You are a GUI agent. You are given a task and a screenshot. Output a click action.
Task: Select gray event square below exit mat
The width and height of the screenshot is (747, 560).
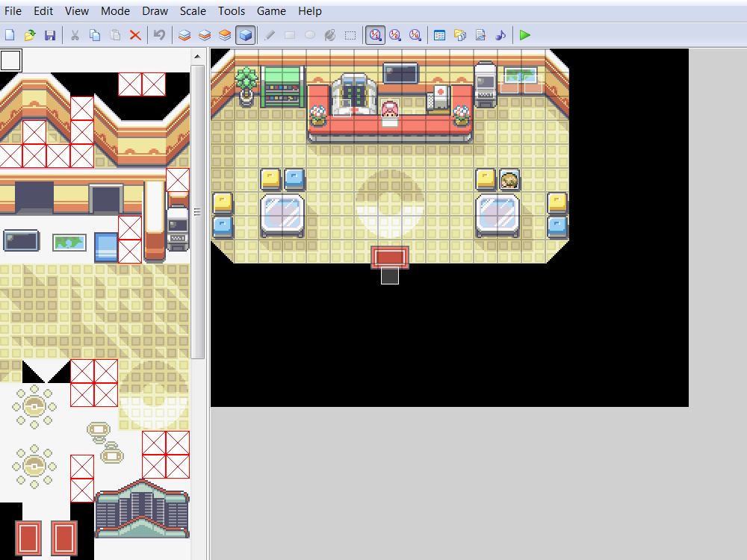390,276
